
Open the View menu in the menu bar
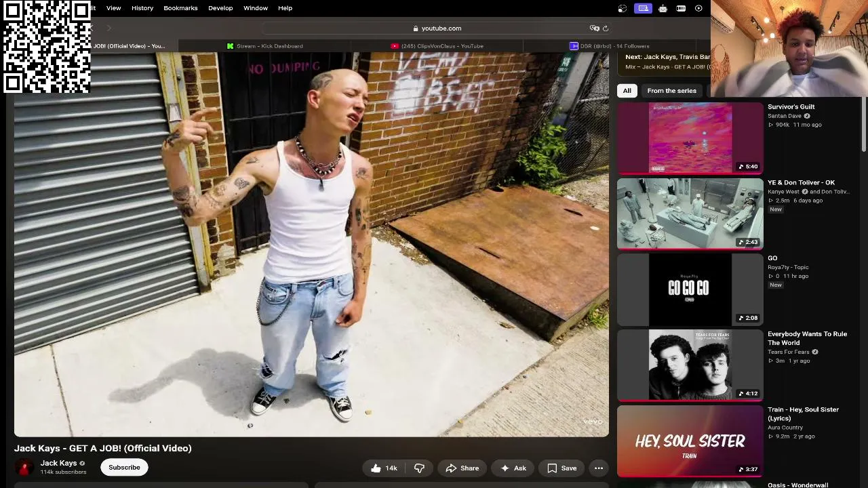click(113, 8)
